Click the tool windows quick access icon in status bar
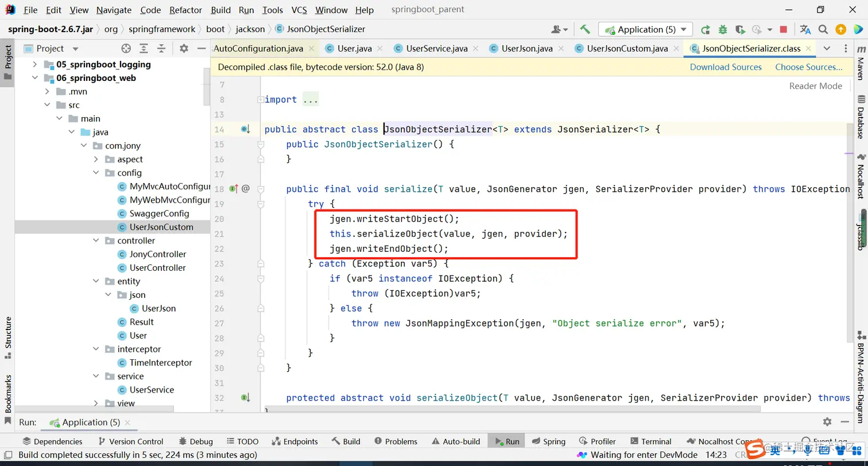Image resolution: width=868 pixels, height=466 pixels. click(x=7, y=455)
